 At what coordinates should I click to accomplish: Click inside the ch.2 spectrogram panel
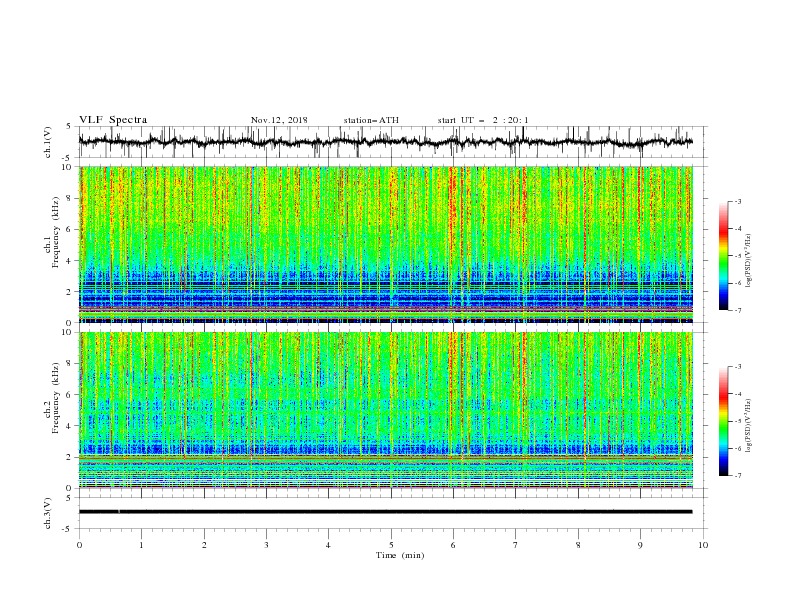(386, 410)
